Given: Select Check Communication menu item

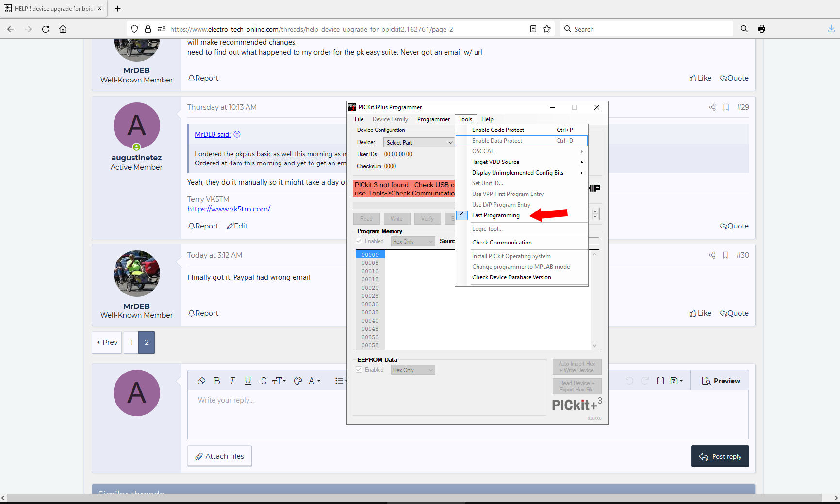Looking at the screenshot, I should [x=522, y=243].
